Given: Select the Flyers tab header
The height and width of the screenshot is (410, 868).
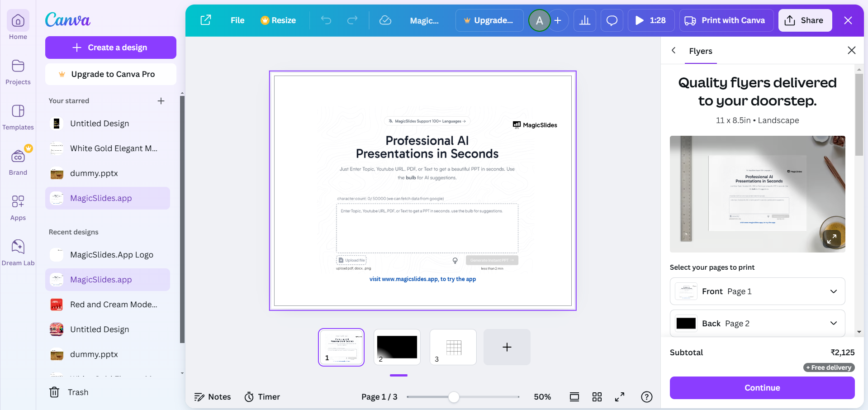Looking at the screenshot, I should 700,51.
